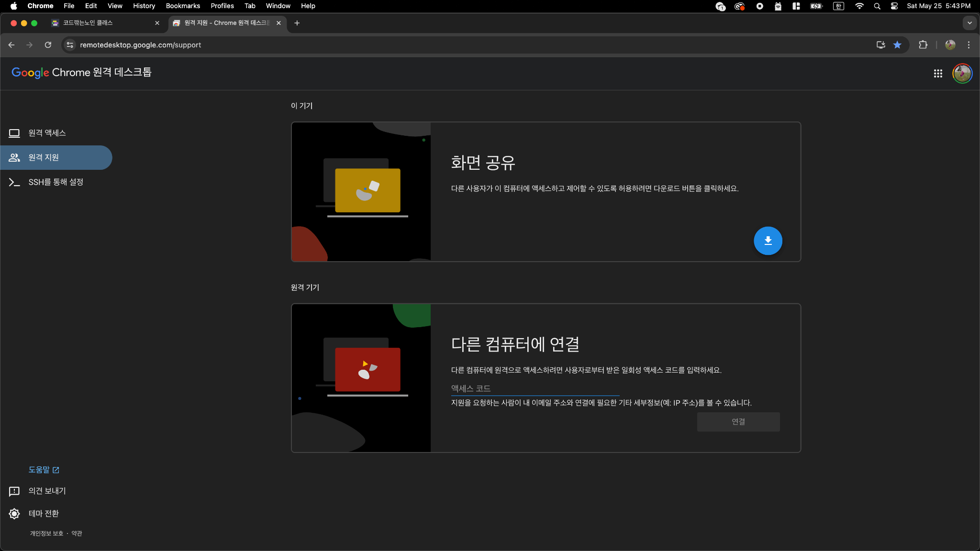Screen dimensions: 980x551
Task: Click the blue download button for screen sharing
Action: 768,241
